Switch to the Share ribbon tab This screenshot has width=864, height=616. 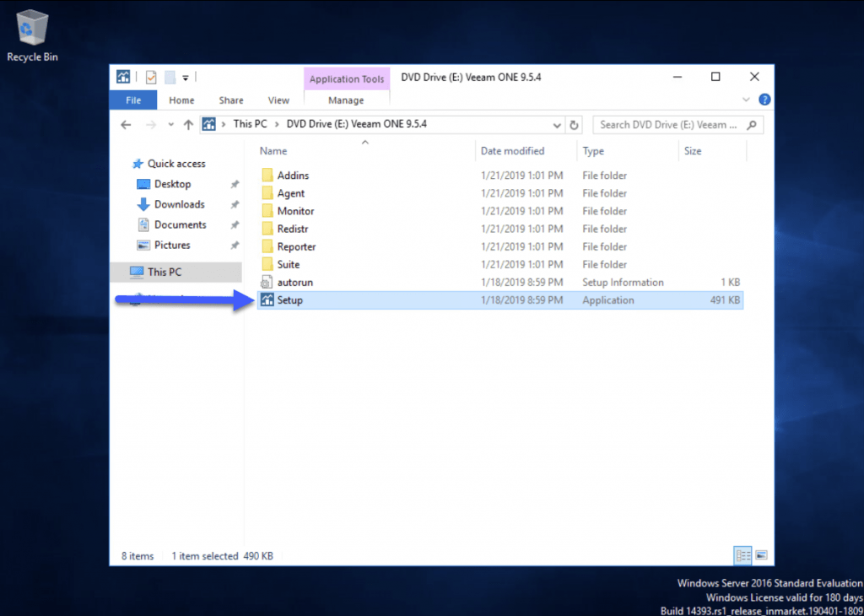click(x=231, y=100)
